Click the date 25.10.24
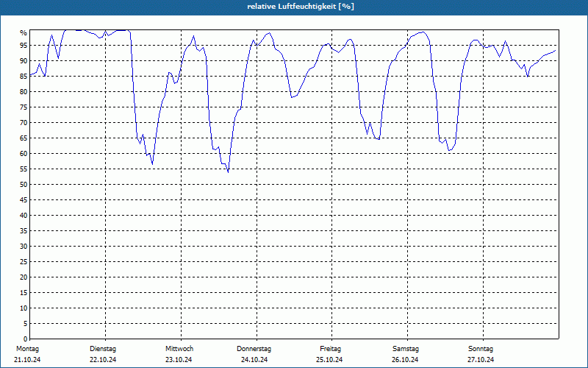The width and height of the screenshot is (588, 368). pyautogui.click(x=329, y=360)
